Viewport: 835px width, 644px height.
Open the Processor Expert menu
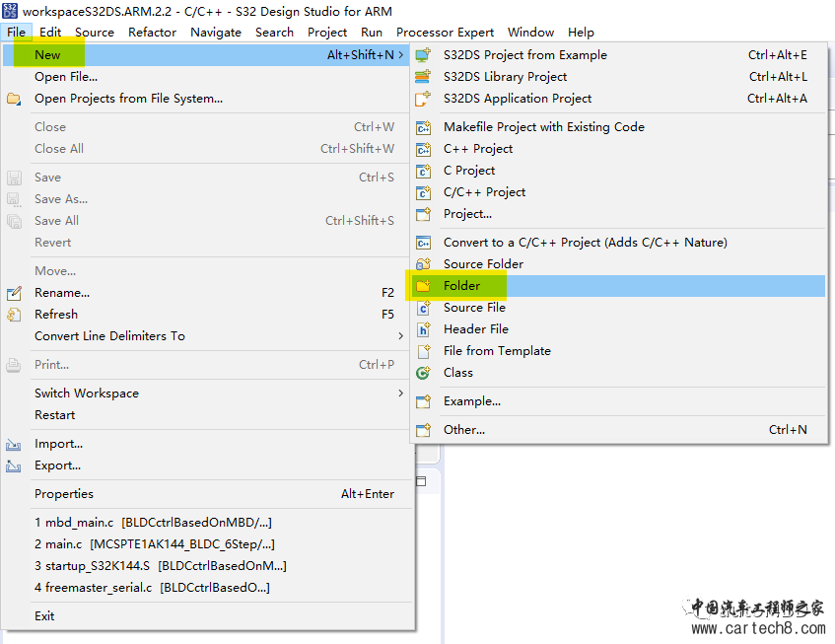tap(446, 33)
